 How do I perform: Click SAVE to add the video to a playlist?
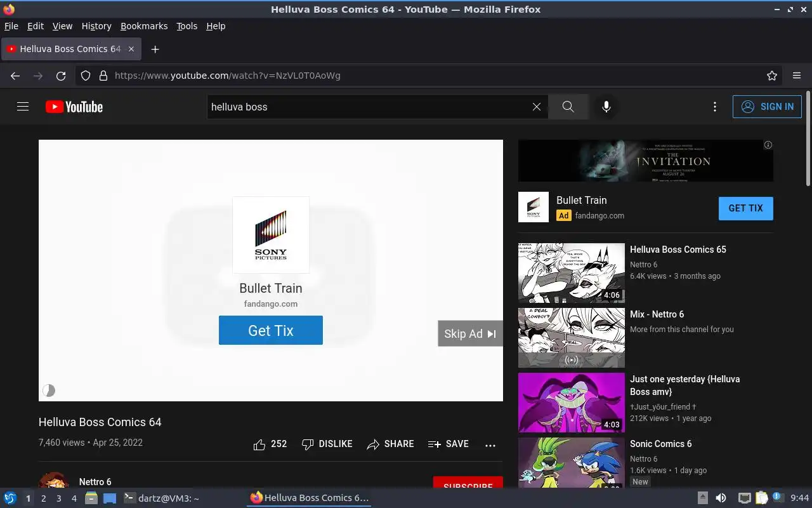click(x=449, y=444)
